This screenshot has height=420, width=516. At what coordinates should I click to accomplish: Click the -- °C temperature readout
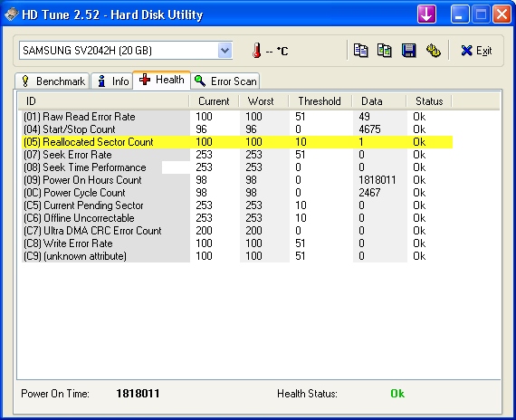click(x=277, y=52)
